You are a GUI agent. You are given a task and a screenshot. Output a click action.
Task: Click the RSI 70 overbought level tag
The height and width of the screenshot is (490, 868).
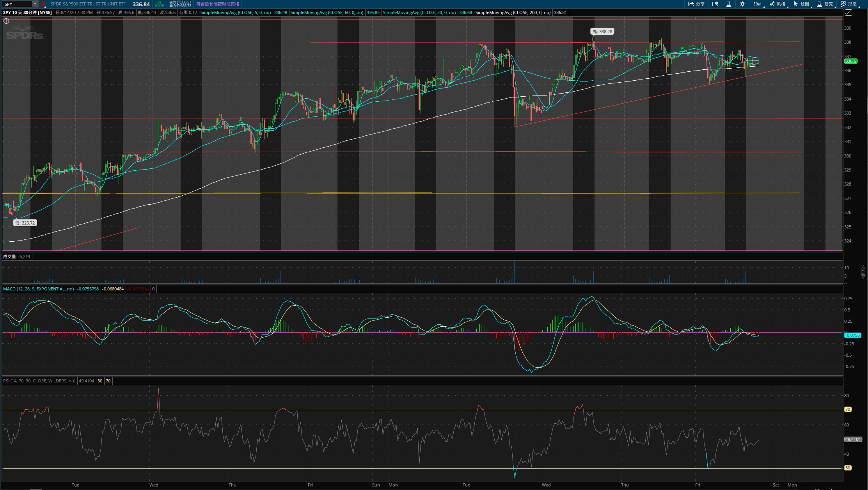click(848, 409)
